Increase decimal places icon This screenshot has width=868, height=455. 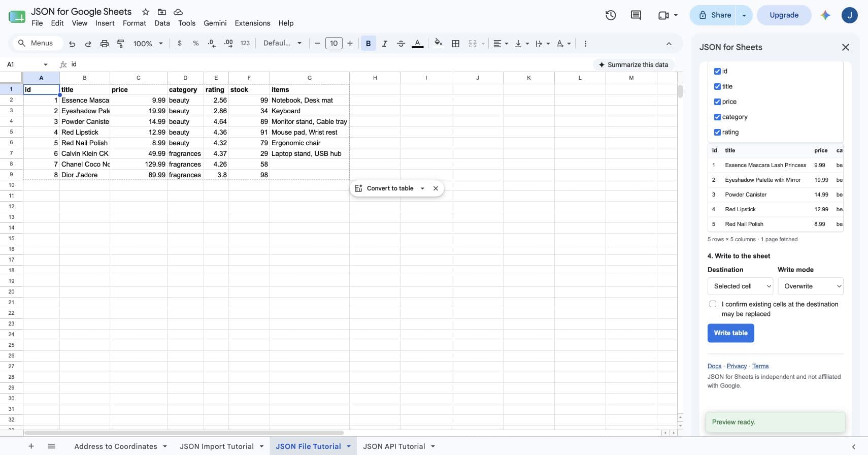click(228, 44)
